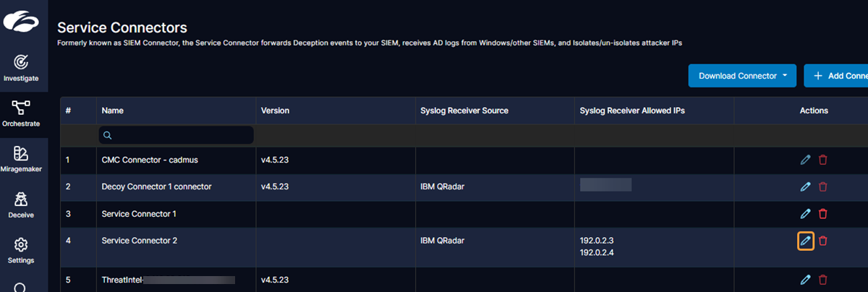Open the Investigate section

(x=21, y=66)
